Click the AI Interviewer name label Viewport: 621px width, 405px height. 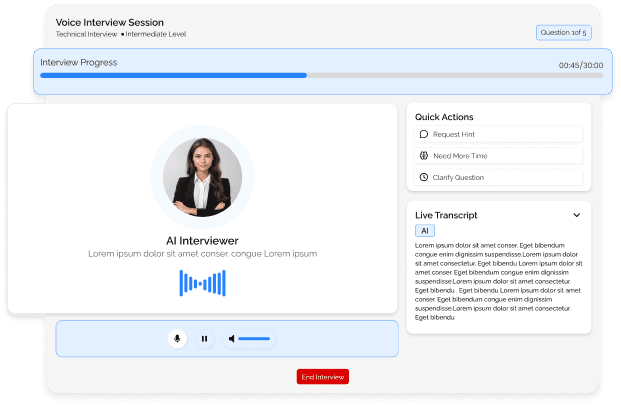coord(202,240)
